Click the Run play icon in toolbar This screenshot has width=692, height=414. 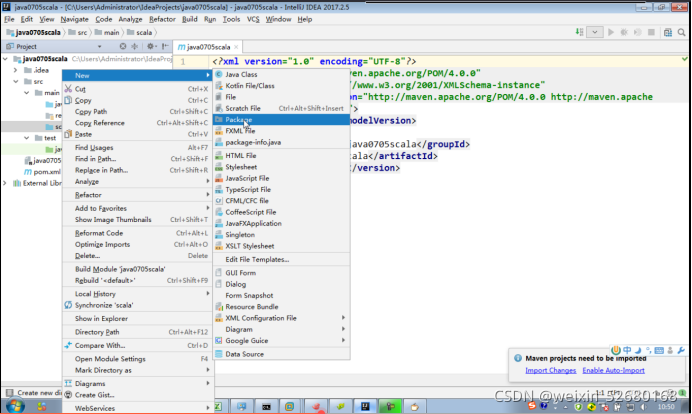tap(611, 32)
